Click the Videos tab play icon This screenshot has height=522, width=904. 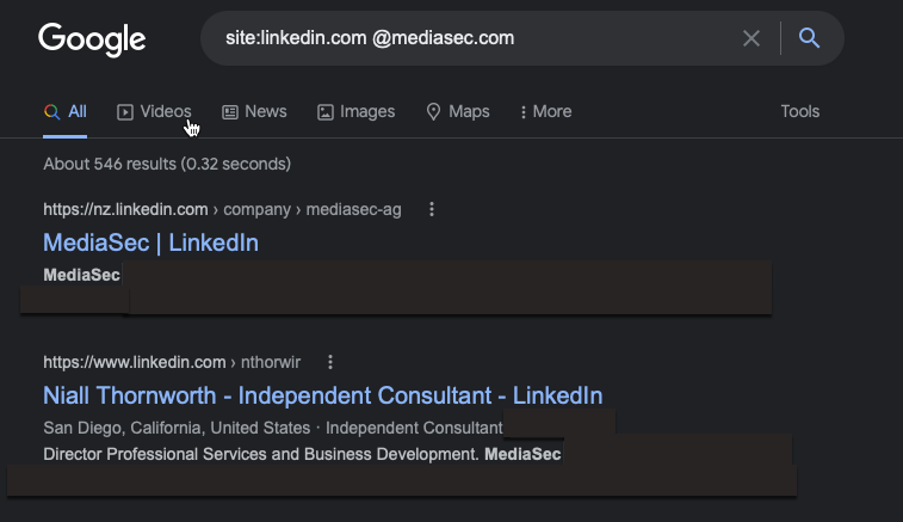pyautogui.click(x=125, y=112)
